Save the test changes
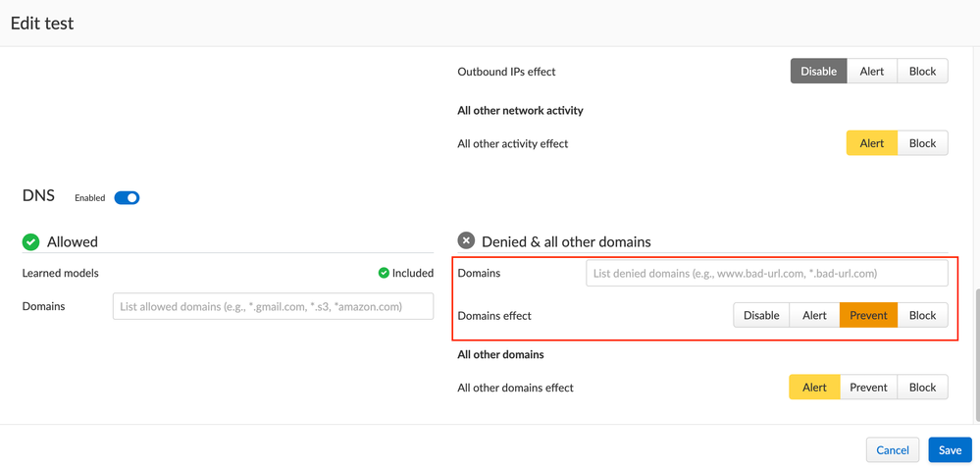This screenshot has height=470, width=980. pos(950,450)
